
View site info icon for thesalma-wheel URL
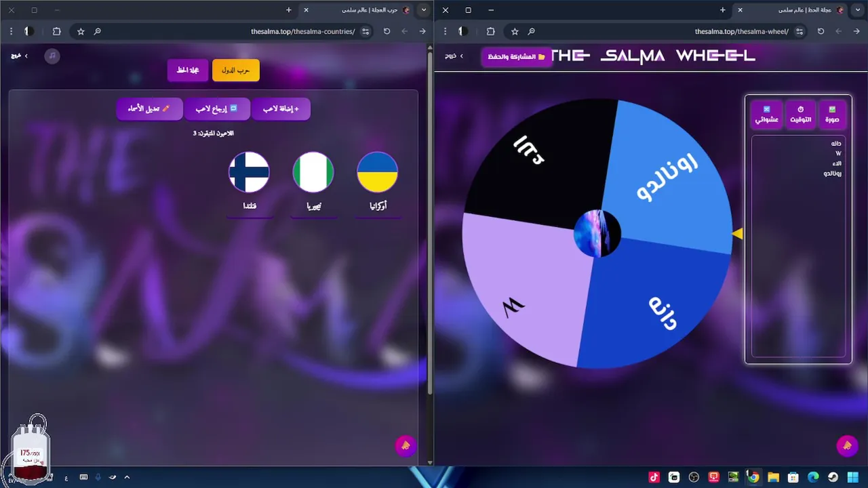point(800,31)
